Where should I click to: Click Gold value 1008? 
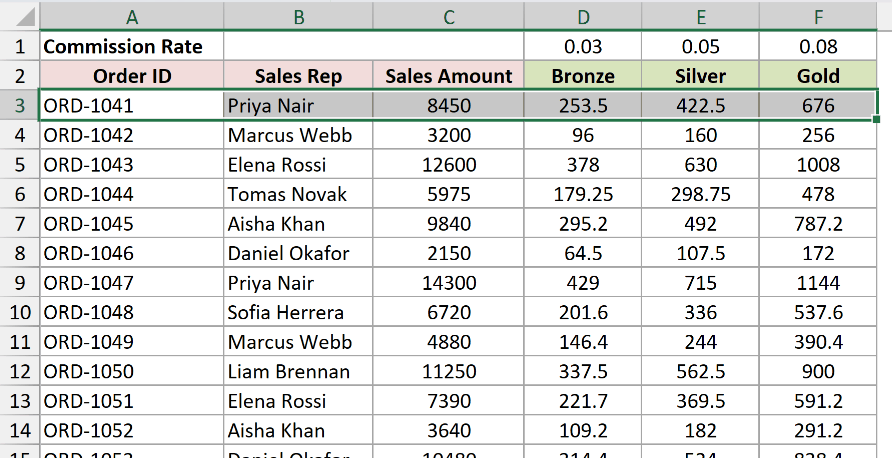tap(818, 164)
